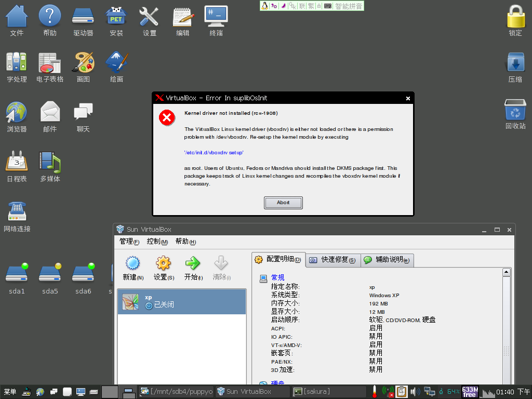This screenshot has width=532, height=399.
Task: Click the keyboard icon in input method bar
Action: coord(327,6)
